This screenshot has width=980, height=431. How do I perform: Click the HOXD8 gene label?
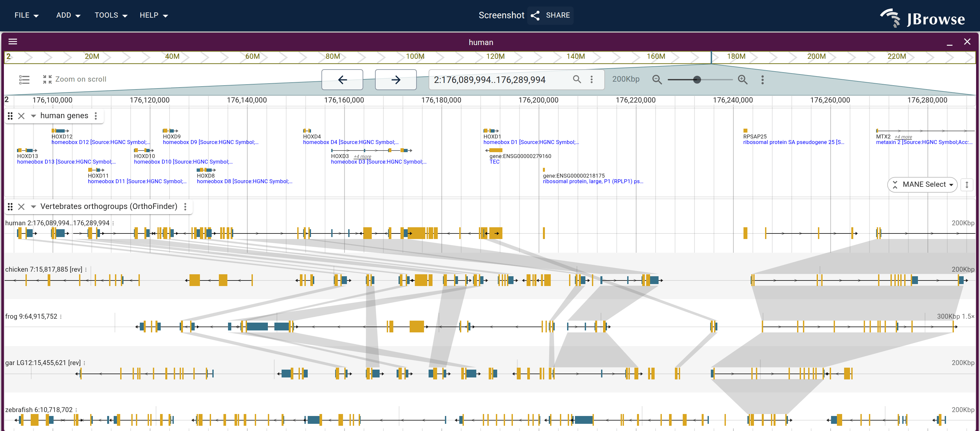pos(205,176)
